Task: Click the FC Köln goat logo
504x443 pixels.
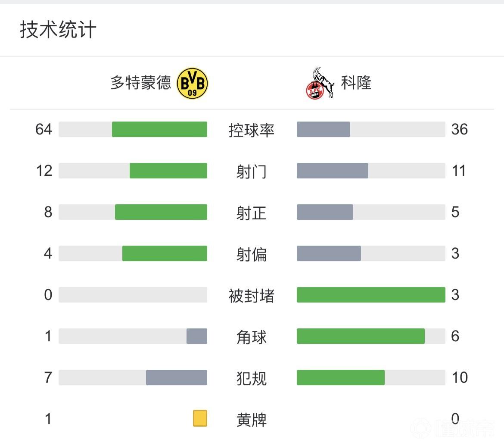Action: click(x=319, y=84)
